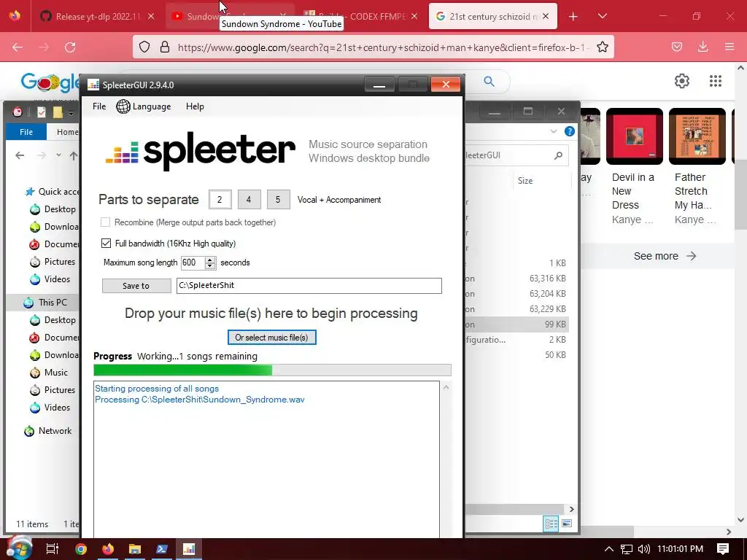Open a new Firefox tab

[573, 17]
